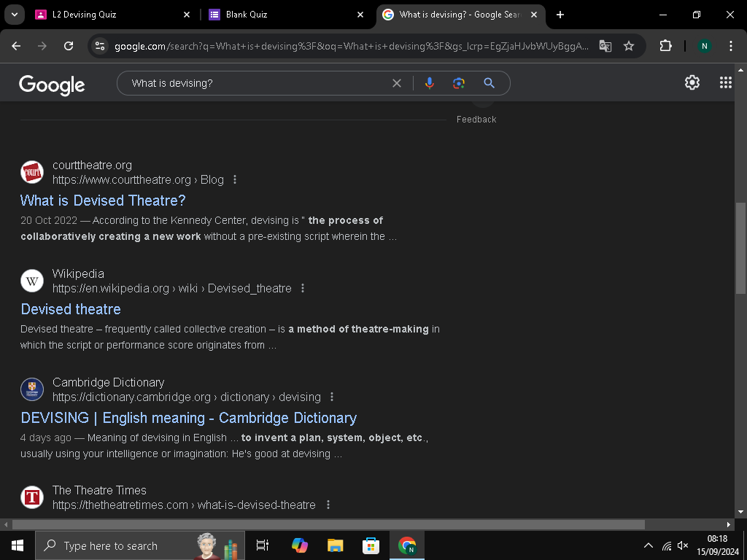Open the tab search dropdown arrow
The height and width of the screenshot is (560, 747).
click(15, 15)
